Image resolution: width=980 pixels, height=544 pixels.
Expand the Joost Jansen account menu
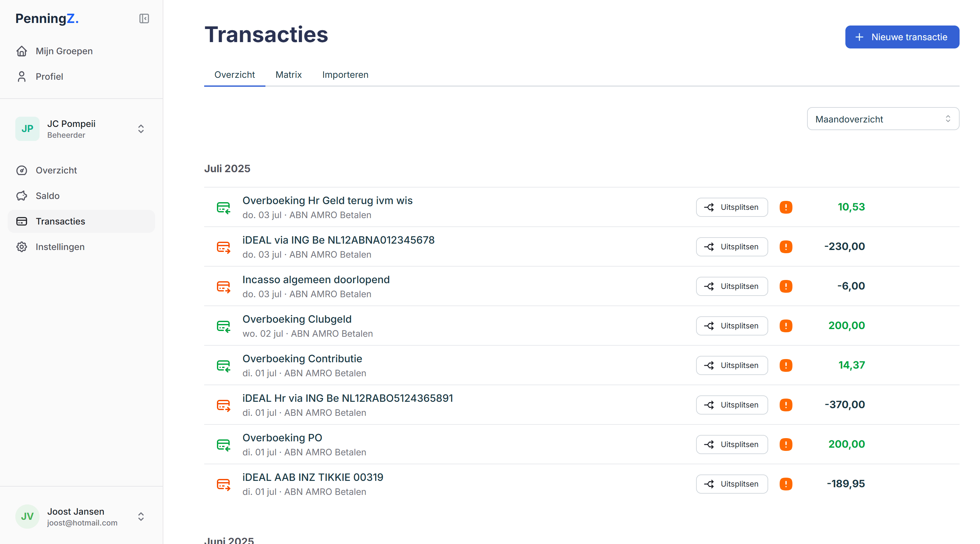click(x=141, y=517)
